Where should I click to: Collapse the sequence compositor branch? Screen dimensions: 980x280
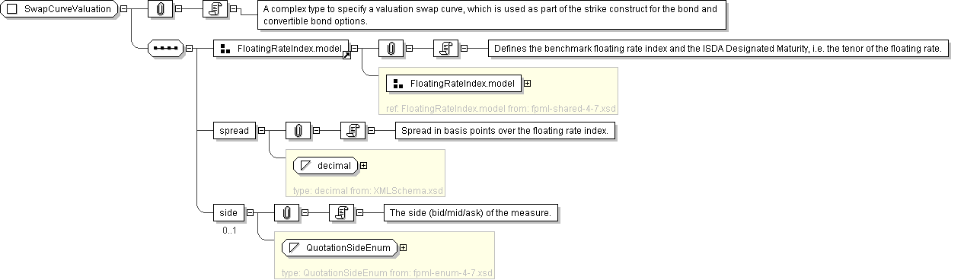tap(187, 48)
